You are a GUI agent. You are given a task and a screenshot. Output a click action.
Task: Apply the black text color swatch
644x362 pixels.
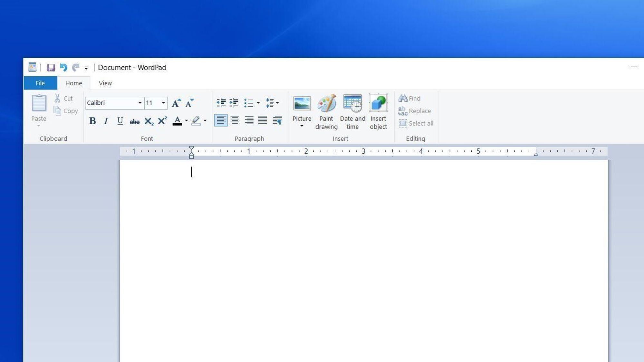pos(177,121)
